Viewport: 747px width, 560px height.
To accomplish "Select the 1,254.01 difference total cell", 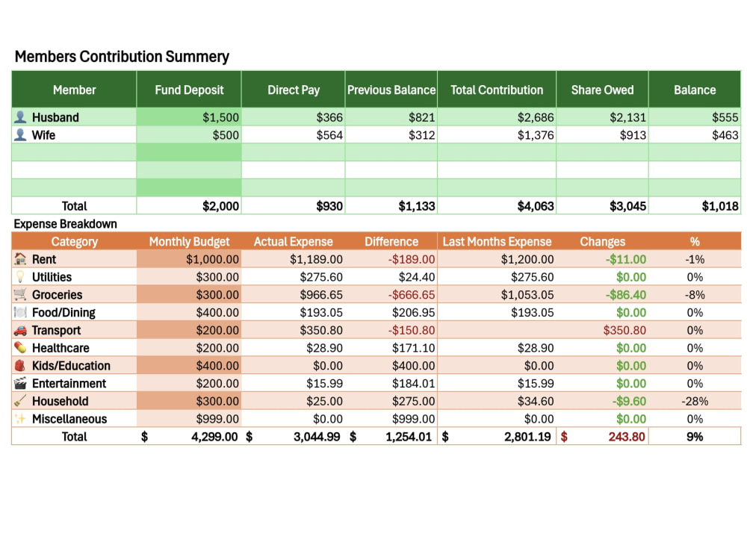I will (391, 437).
